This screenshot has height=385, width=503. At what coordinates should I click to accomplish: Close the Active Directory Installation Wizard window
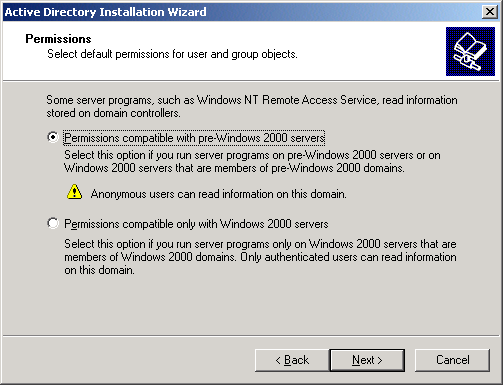490,12
